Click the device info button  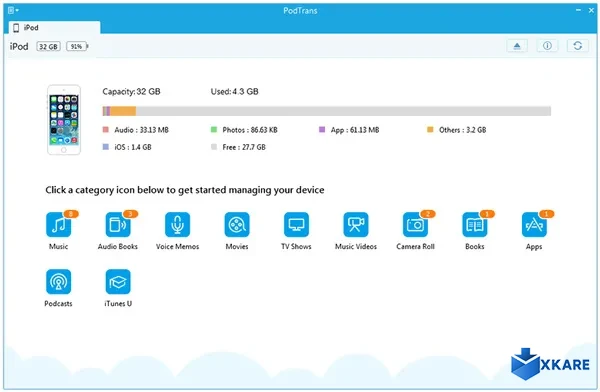coord(547,46)
